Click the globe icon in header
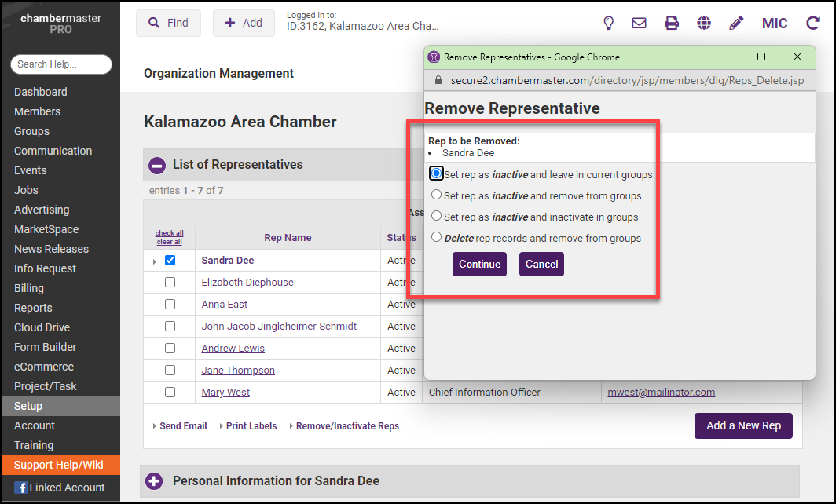Image resolution: width=836 pixels, height=504 pixels. tap(704, 23)
